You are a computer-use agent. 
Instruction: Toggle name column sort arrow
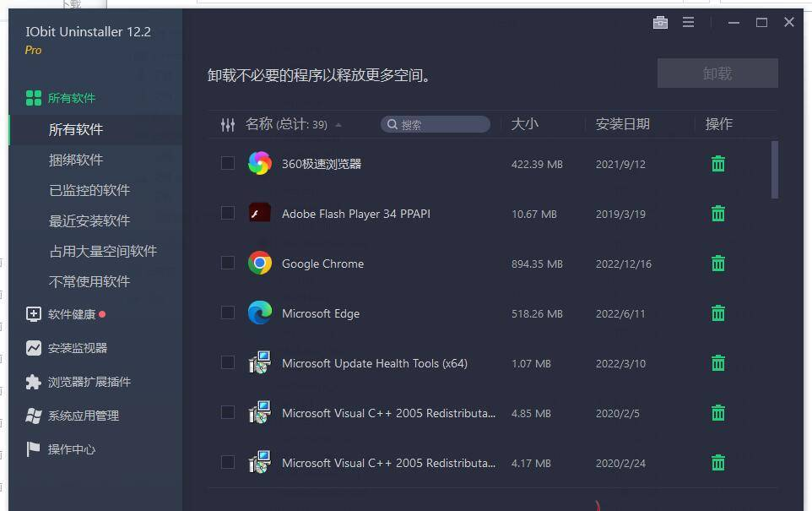(338, 125)
